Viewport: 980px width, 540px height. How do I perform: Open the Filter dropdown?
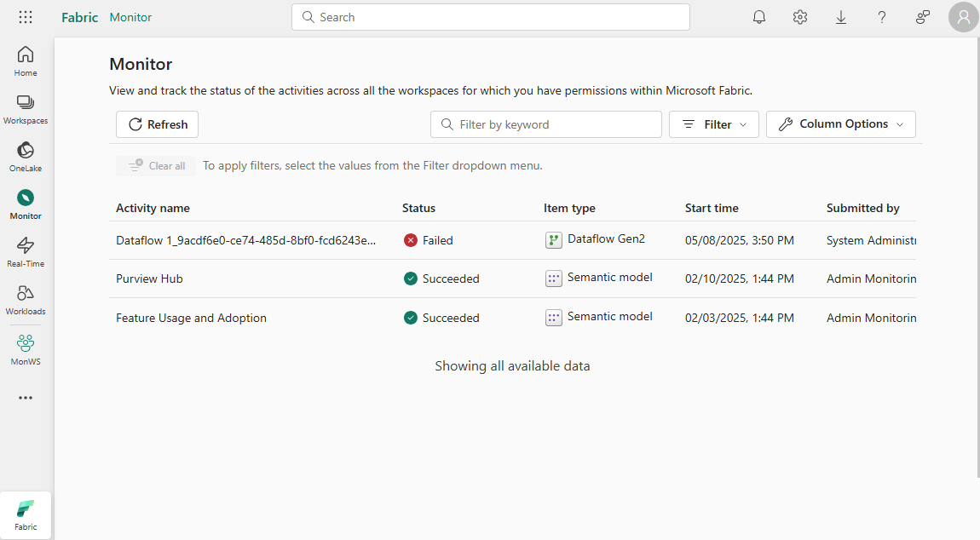pyautogui.click(x=714, y=124)
